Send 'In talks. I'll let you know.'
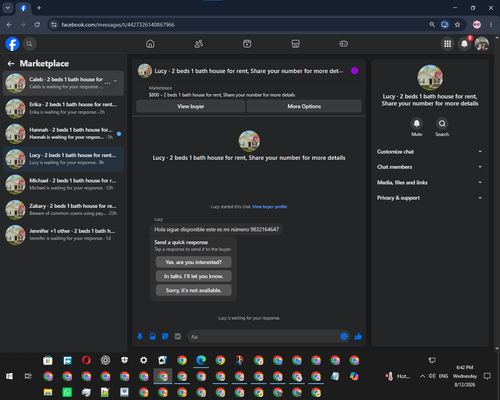Viewport: 500px width, 400px height. click(194, 276)
